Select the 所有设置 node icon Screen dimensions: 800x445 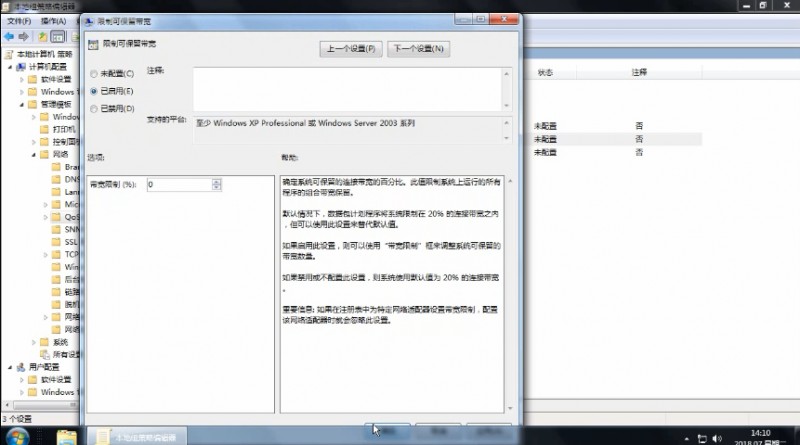[45, 354]
